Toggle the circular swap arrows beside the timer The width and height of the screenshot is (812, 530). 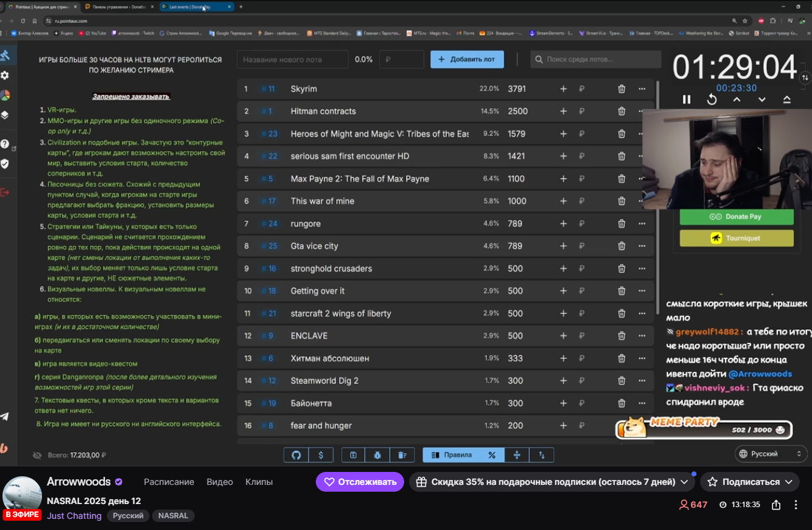805,78
